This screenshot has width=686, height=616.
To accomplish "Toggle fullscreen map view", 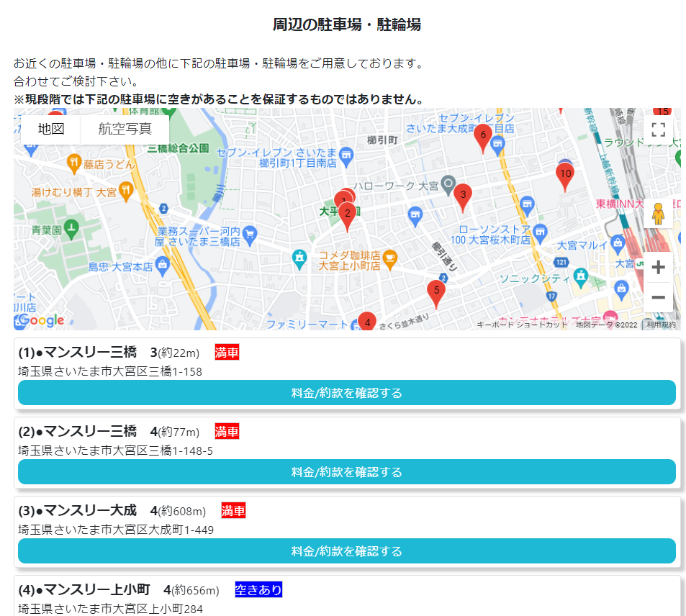I will [658, 130].
